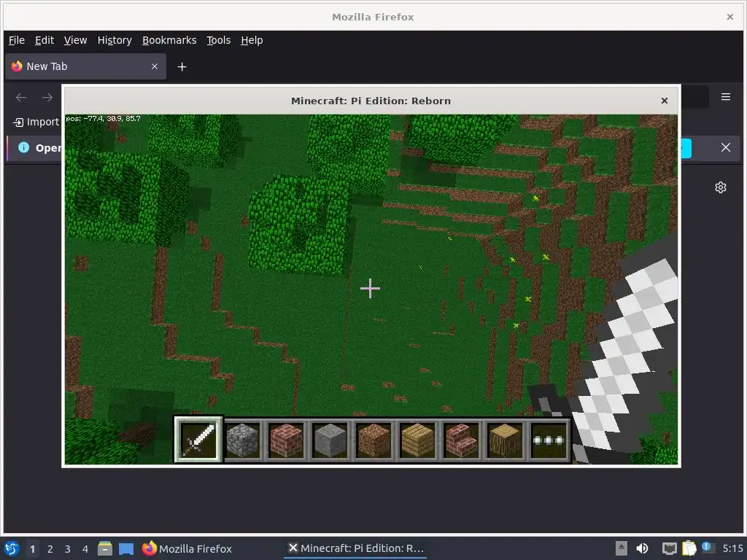Select the dirt block in hotbar
This screenshot has height=560, width=747.
point(373,440)
